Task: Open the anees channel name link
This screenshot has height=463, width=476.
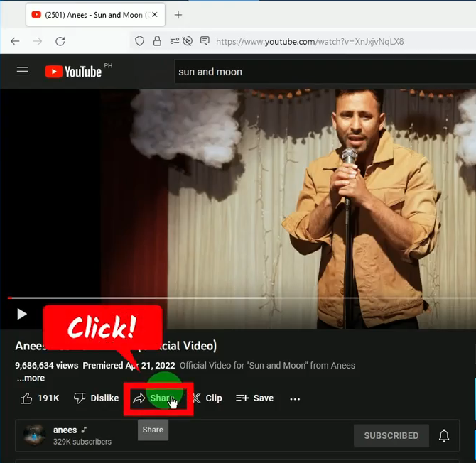Action: (65, 430)
